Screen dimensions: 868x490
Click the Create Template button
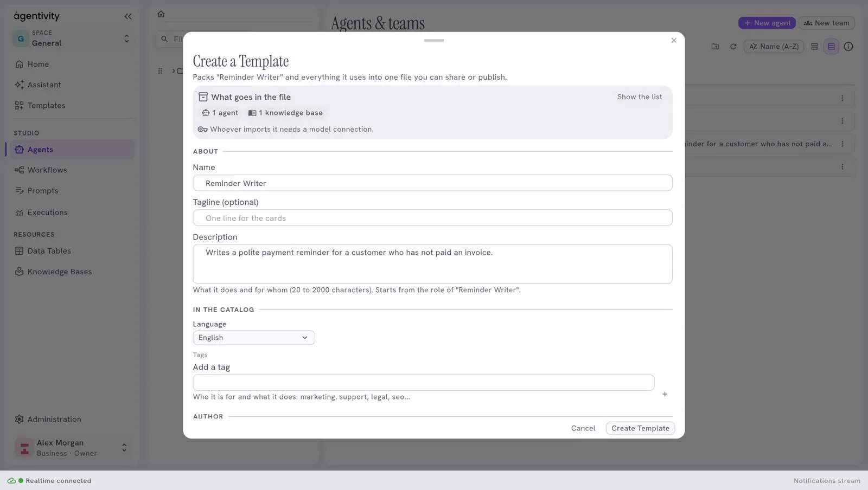coord(640,428)
